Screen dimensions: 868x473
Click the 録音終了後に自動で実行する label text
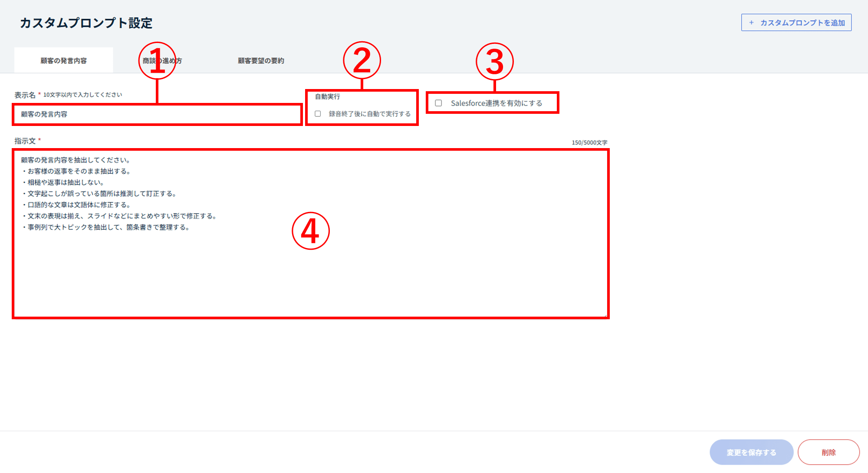coord(369,114)
